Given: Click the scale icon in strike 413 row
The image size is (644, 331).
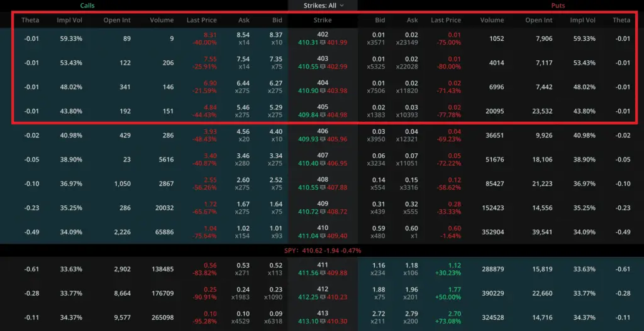Looking at the screenshot, I should tap(323, 321).
